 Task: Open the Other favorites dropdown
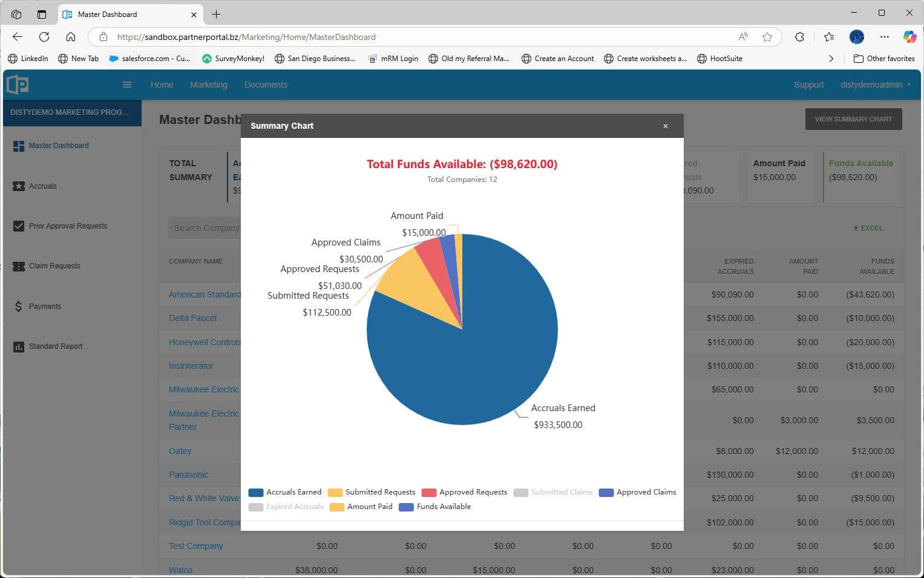click(x=884, y=58)
